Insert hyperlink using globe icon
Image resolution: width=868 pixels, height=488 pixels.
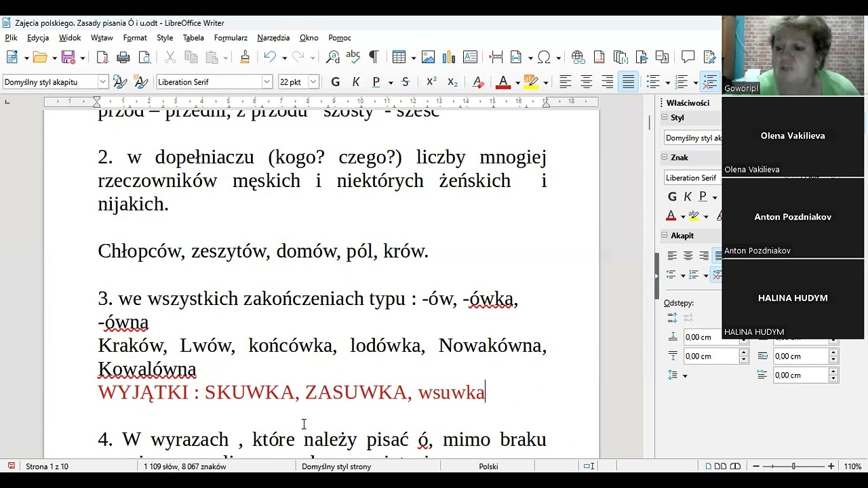(x=578, y=58)
